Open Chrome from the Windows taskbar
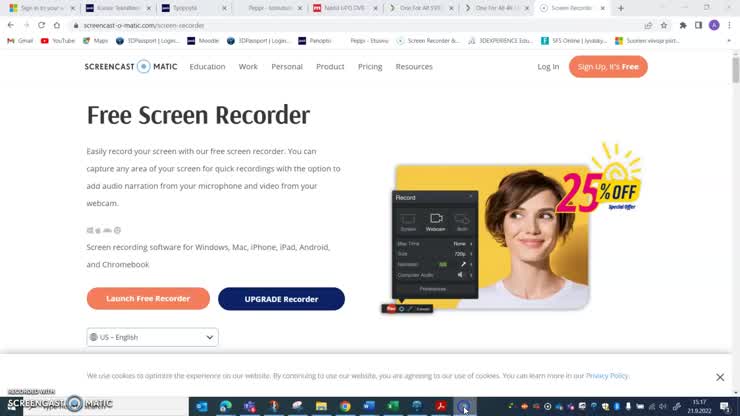Screen dimensions: 740x416 (x=345, y=407)
